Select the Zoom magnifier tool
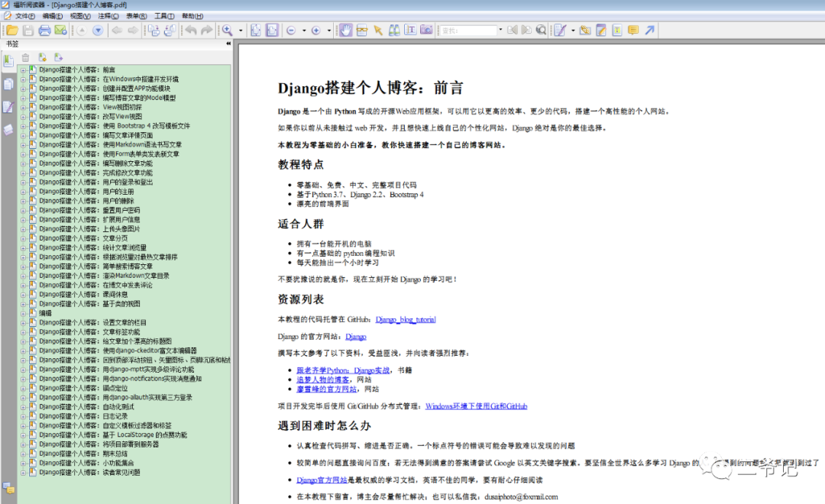 click(228, 31)
